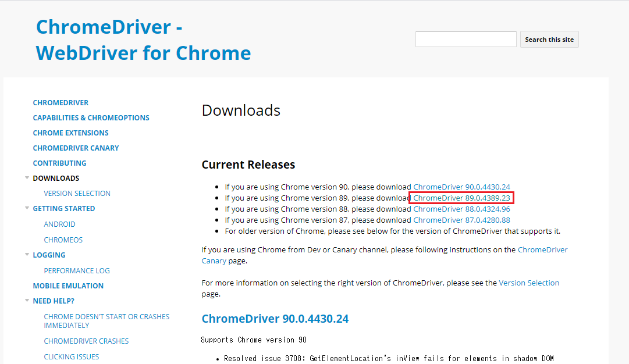Collapse the DOWNLOADS sidebar section arrow
This screenshot has width=629, height=364.
coord(27,177)
